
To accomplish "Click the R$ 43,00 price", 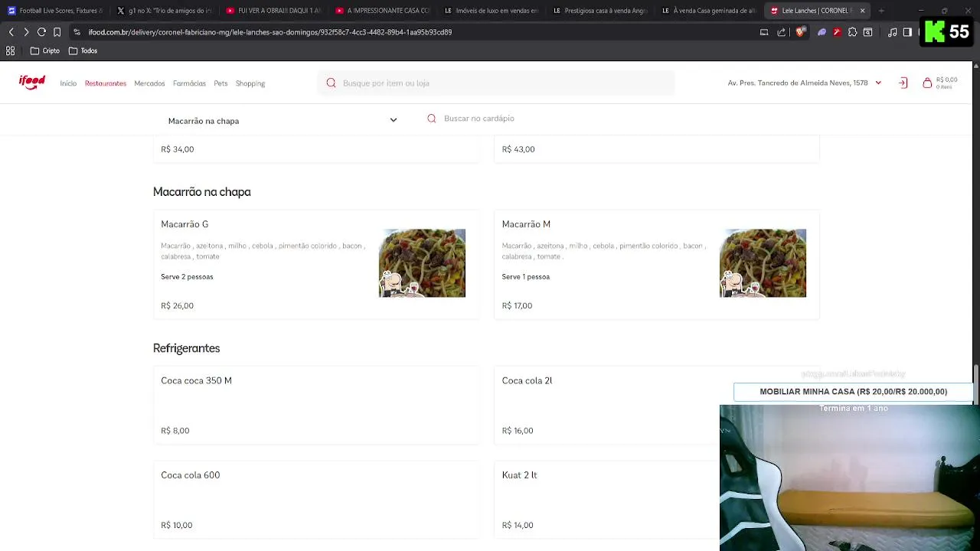I will (518, 149).
